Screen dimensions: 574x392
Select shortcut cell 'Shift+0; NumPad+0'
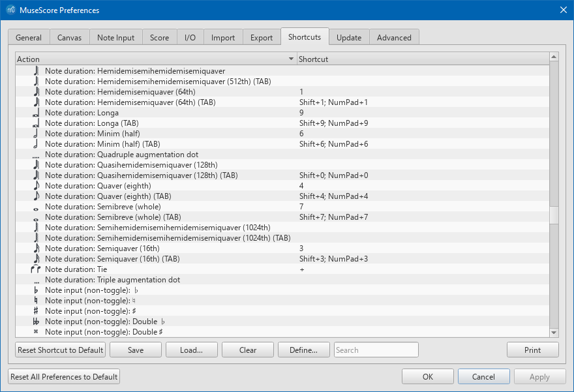(333, 175)
